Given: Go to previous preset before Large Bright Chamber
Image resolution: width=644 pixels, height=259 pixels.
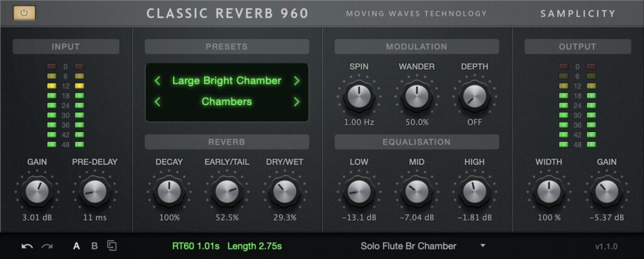Looking at the screenshot, I should (157, 81).
